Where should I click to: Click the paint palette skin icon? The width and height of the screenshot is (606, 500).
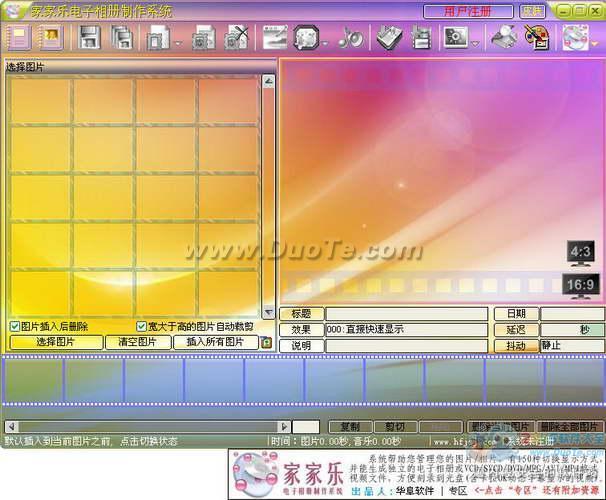tap(537, 37)
